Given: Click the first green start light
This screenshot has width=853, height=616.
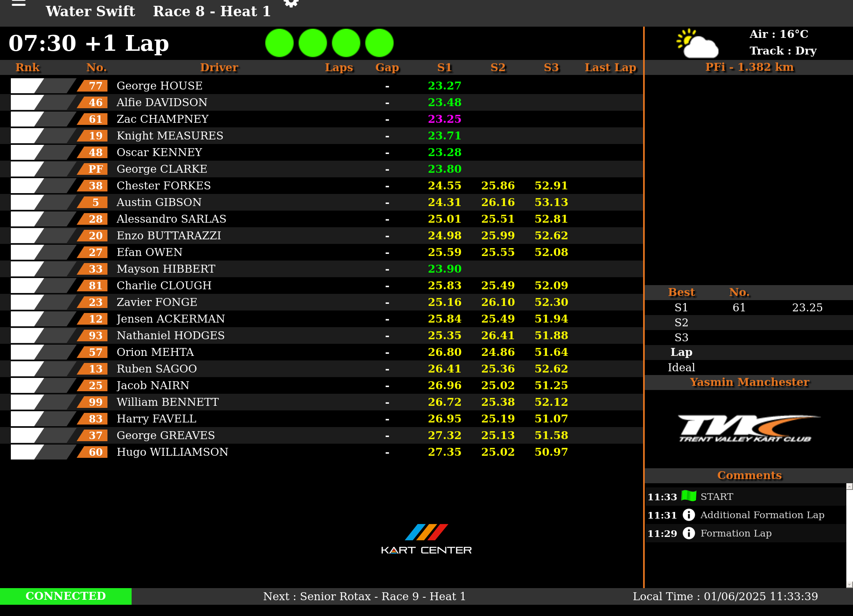Looking at the screenshot, I should pyautogui.click(x=279, y=43).
